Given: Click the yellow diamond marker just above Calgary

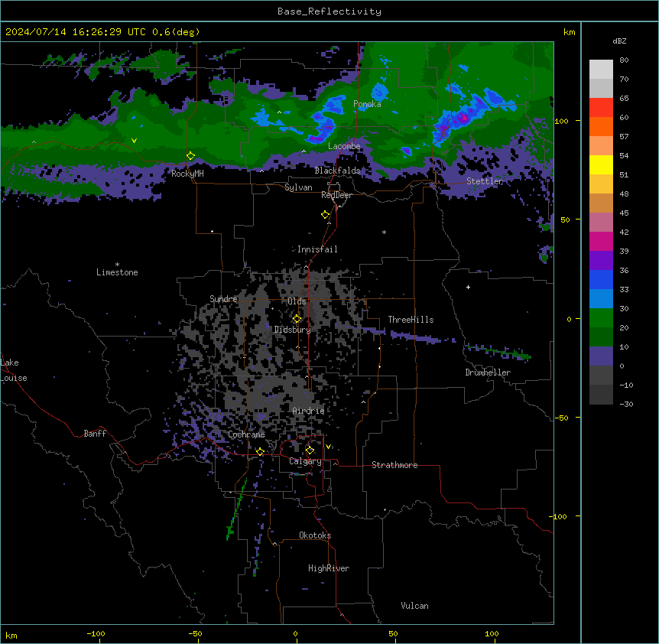Looking at the screenshot, I should (x=310, y=450).
